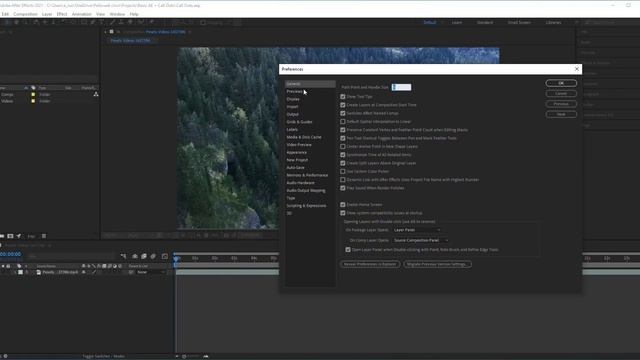This screenshot has width=640, height=360.
Task: Click OK in Preferences dialog
Action: click(561, 83)
